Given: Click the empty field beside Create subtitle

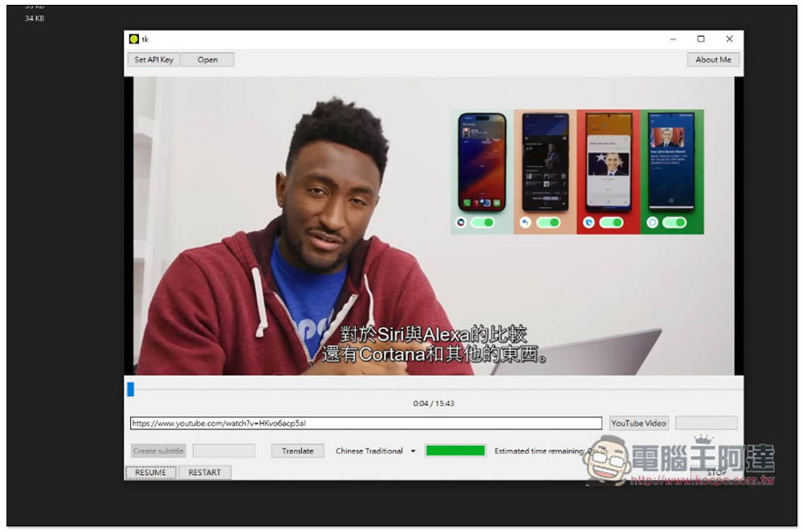Looking at the screenshot, I should click(224, 451).
